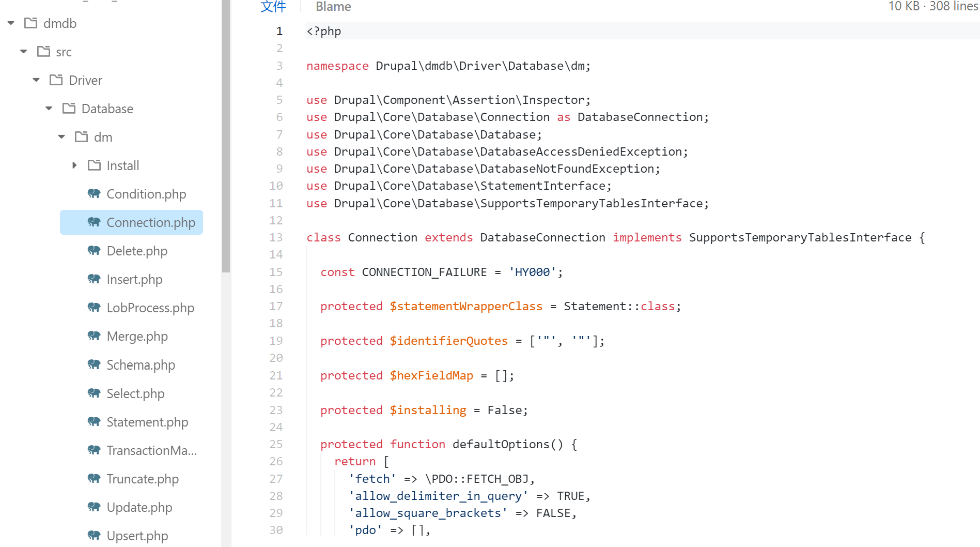Click the file tree vertical scrollbar
Image resolution: width=980 pixels, height=547 pixels.
point(226,136)
